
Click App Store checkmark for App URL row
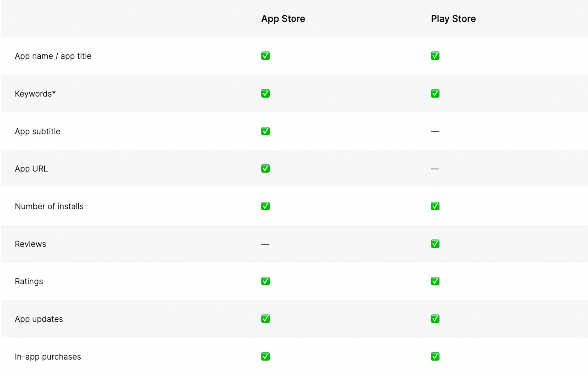pos(265,169)
